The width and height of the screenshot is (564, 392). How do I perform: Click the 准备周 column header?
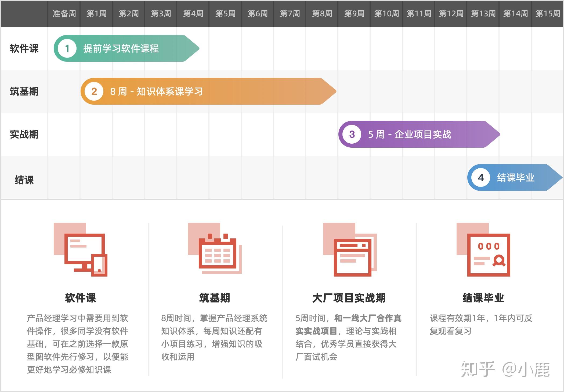point(64,14)
